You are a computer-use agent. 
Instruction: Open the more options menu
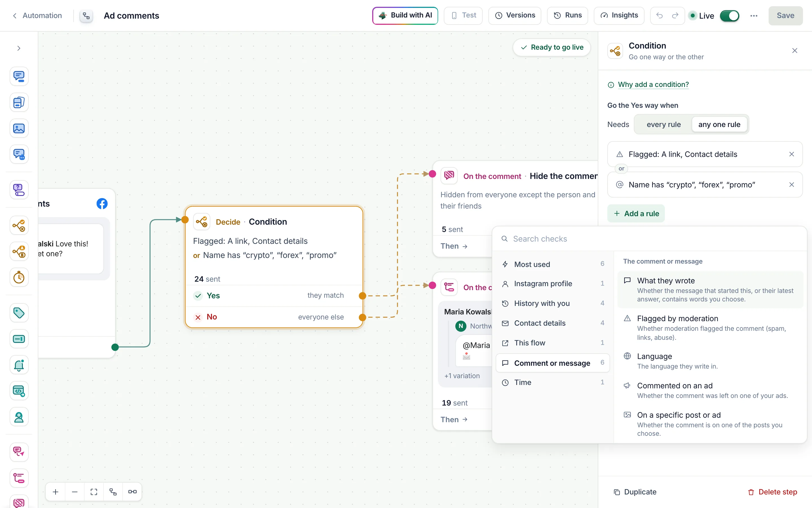[x=754, y=16]
